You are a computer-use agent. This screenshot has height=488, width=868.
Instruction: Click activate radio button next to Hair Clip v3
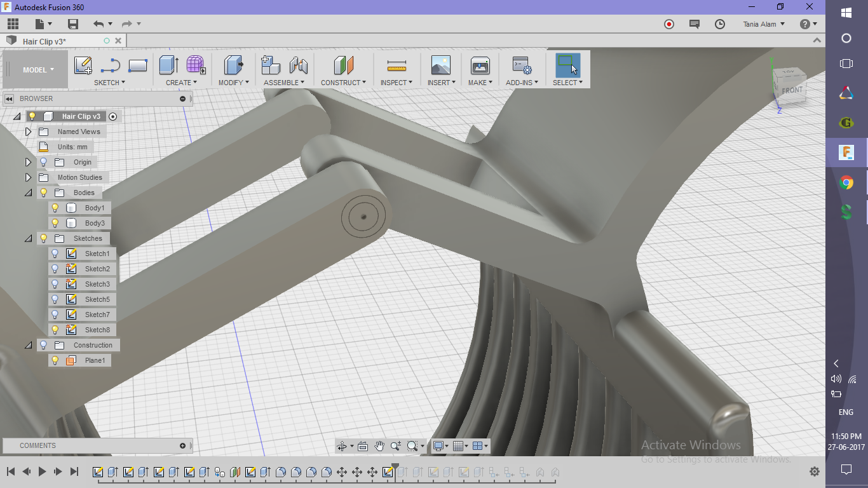[x=113, y=116]
